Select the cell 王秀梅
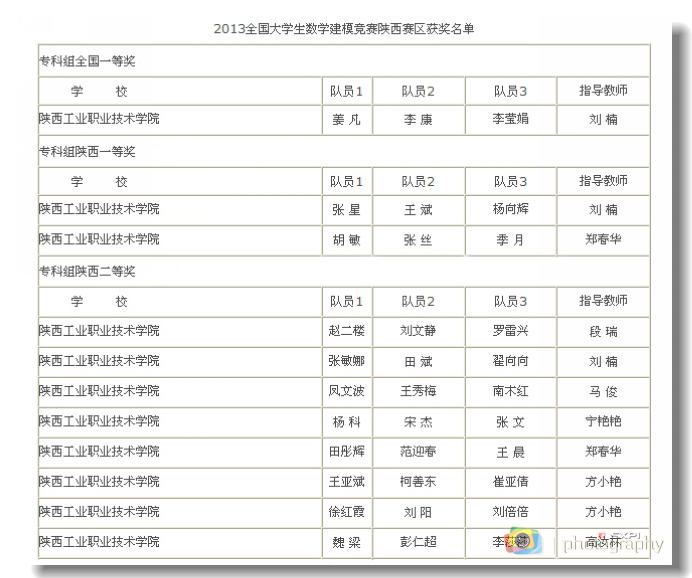This screenshot has width=692, height=578. (418, 392)
